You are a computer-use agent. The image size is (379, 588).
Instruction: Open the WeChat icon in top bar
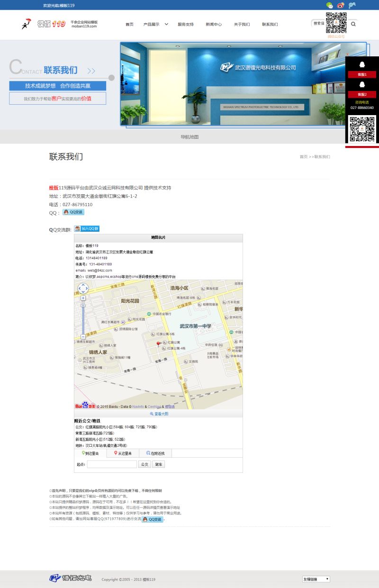pyautogui.click(x=330, y=5)
